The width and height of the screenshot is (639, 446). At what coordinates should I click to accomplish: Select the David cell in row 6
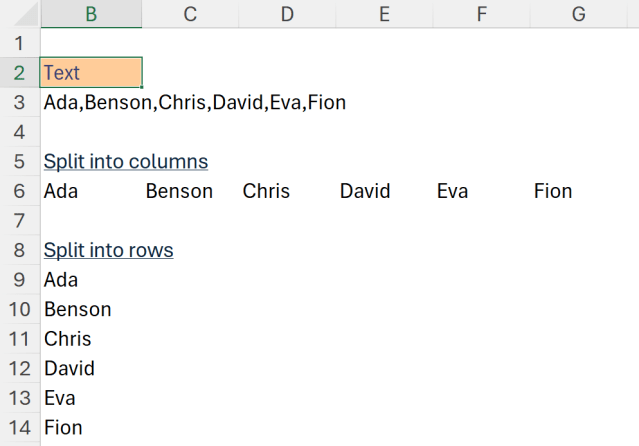tap(365, 191)
